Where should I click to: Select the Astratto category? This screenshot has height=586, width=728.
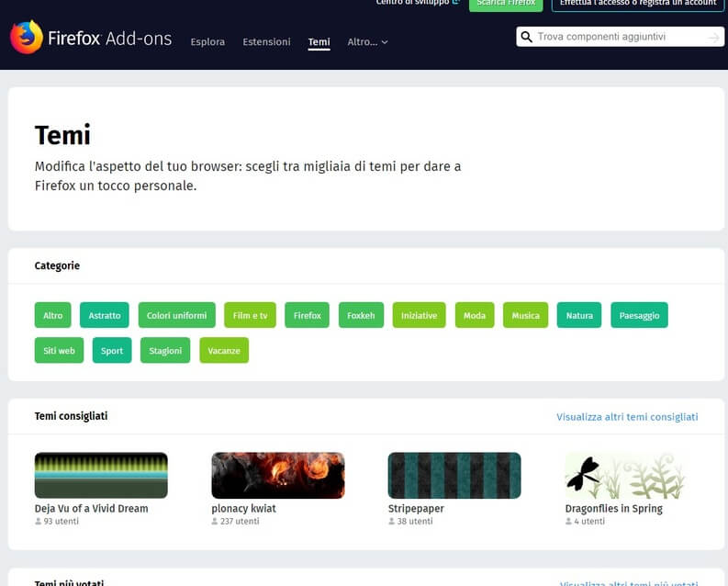point(105,315)
